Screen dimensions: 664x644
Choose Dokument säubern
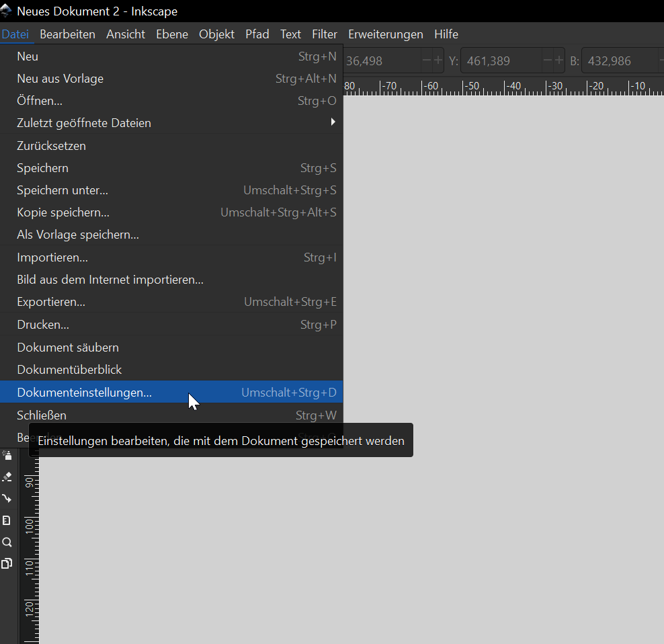point(171,348)
